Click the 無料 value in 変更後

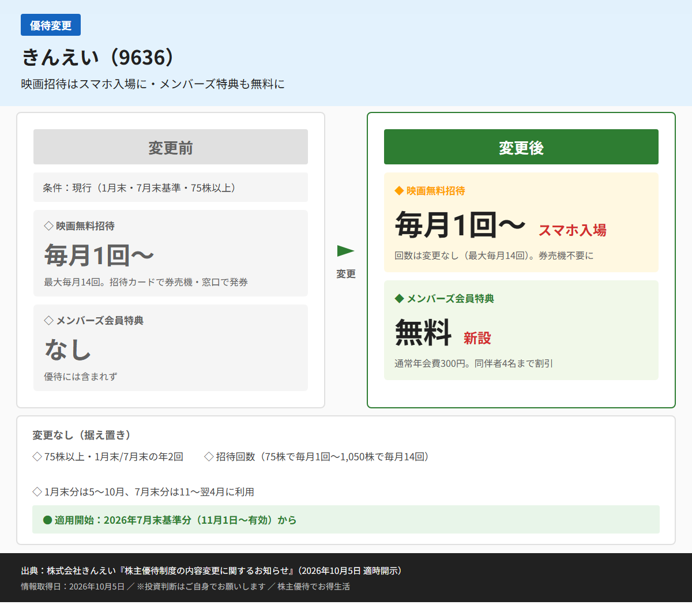point(423,332)
